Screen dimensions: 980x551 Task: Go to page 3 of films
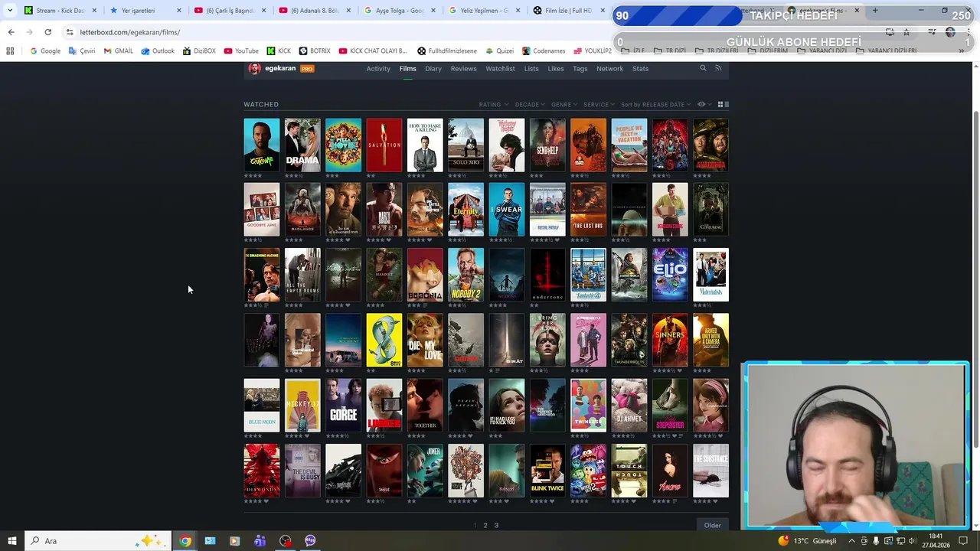[496, 525]
